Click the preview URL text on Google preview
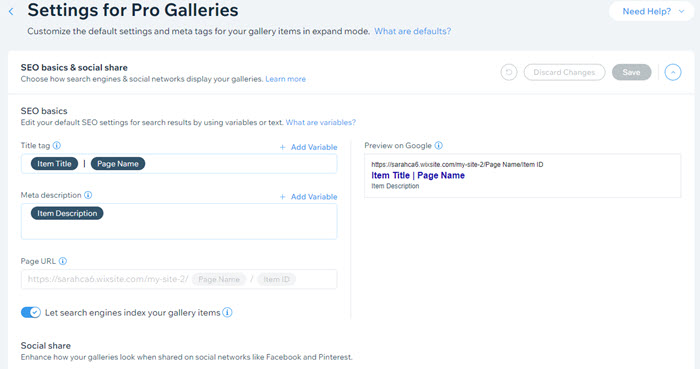 [x=457, y=165]
